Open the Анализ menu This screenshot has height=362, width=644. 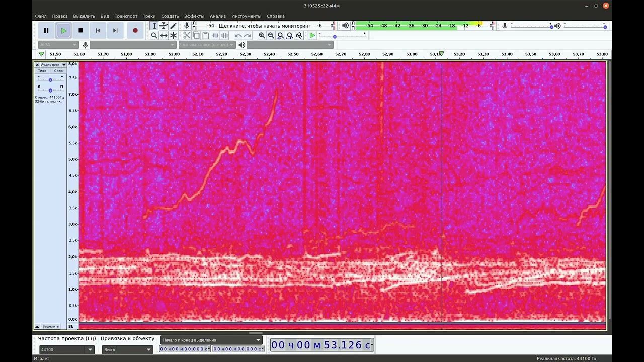pyautogui.click(x=218, y=16)
